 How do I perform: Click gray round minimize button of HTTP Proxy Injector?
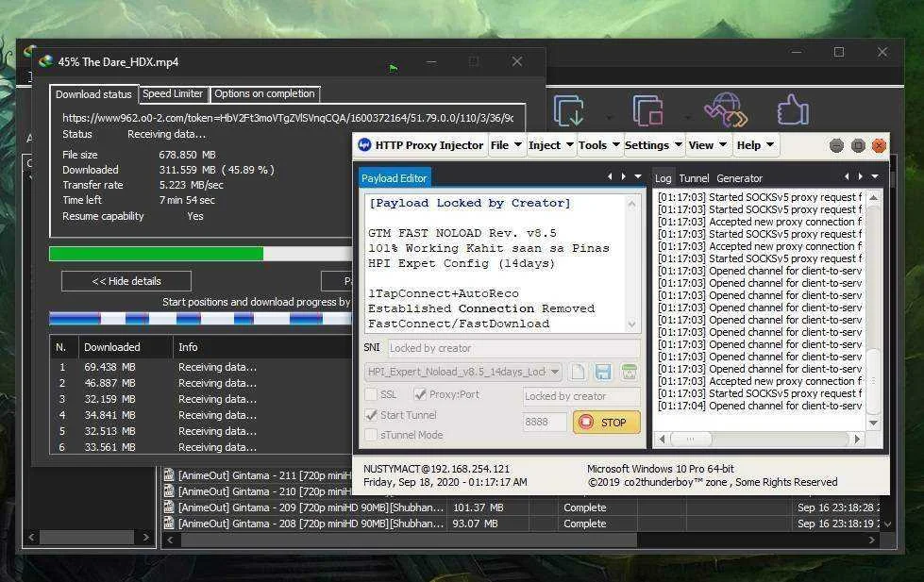pyautogui.click(x=836, y=145)
